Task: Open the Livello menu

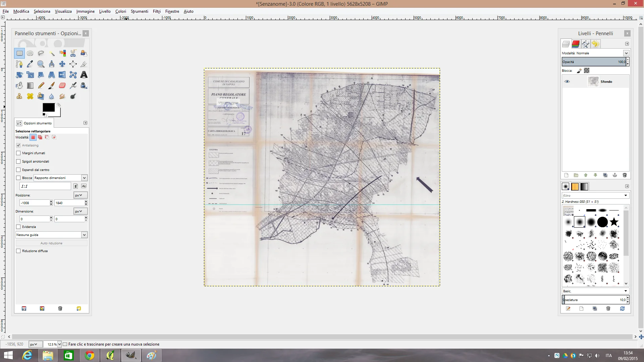Action: click(105, 11)
